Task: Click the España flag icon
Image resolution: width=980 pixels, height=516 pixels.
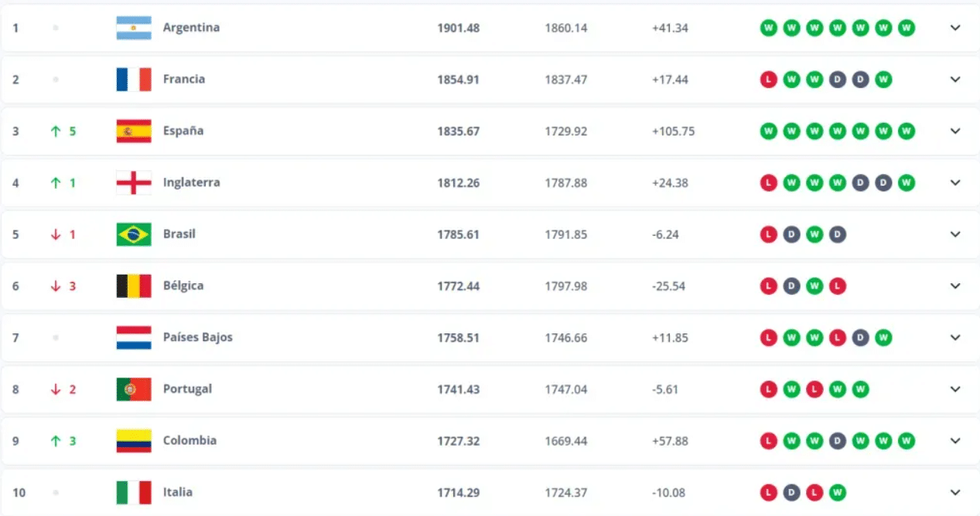Action: click(134, 132)
